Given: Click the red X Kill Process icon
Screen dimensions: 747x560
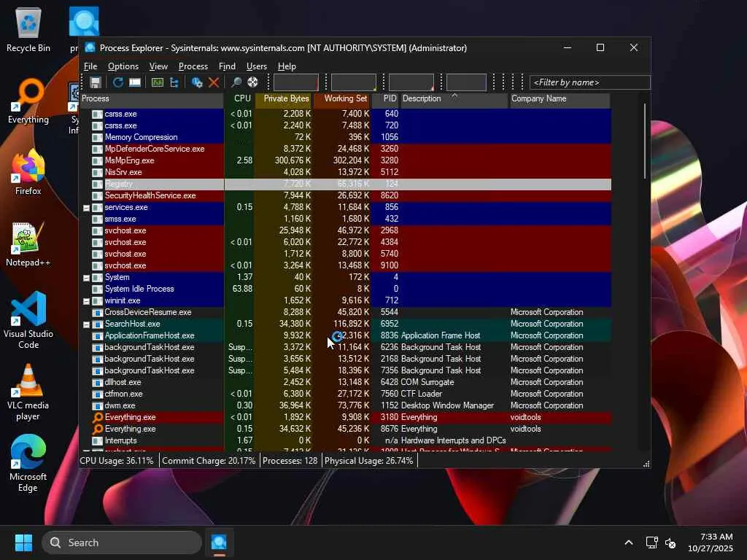Looking at the screenshot, I should pos(214,82).
